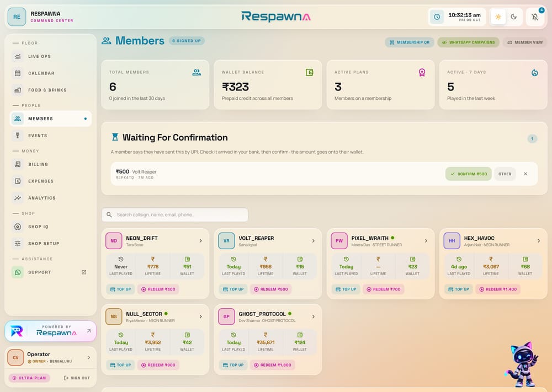
Task: Click HH avatar on HEX_HAVOC card
Action: coord(452,241)
